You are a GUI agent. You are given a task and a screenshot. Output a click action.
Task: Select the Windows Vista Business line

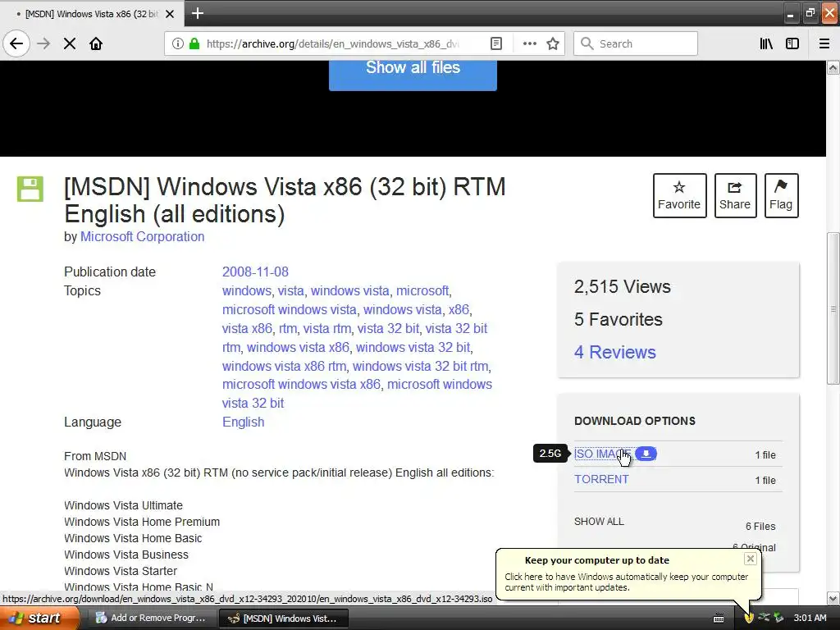click(x=126, y=555)
